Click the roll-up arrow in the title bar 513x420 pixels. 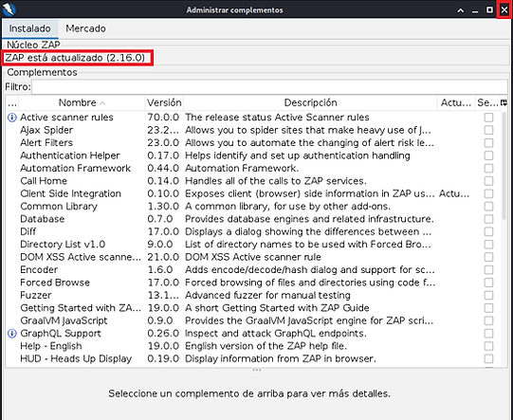pyautogui.click(x=460, y=10)
